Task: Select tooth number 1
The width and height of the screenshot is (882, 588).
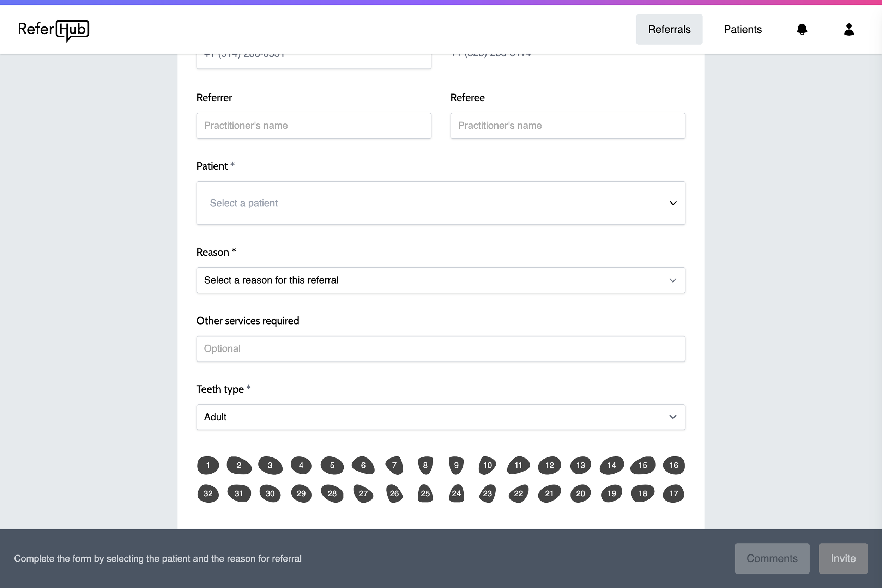Action: tap(208, 465)
